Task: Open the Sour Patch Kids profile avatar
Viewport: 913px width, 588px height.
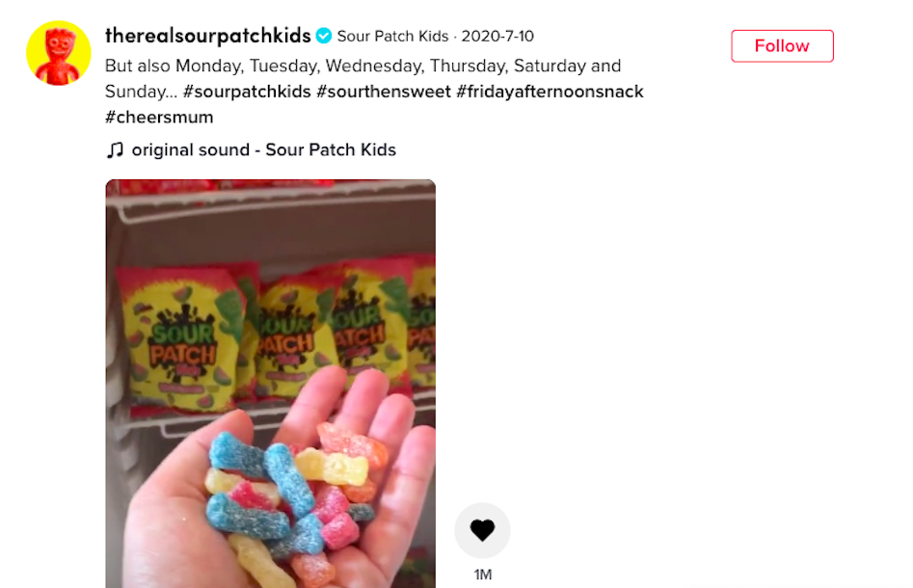Action: click(x=59, y=53)
